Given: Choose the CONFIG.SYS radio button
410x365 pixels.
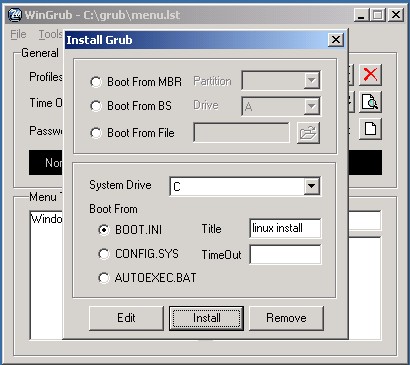Looking at the screenshot, I should point(104,254).
